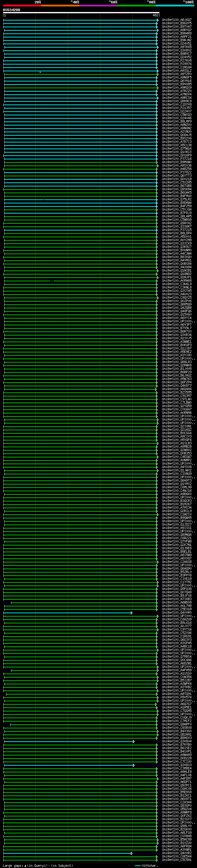Select hit label UniRef100_A4BC18
This screenshot has height=868, width=197.
[177, 647]
